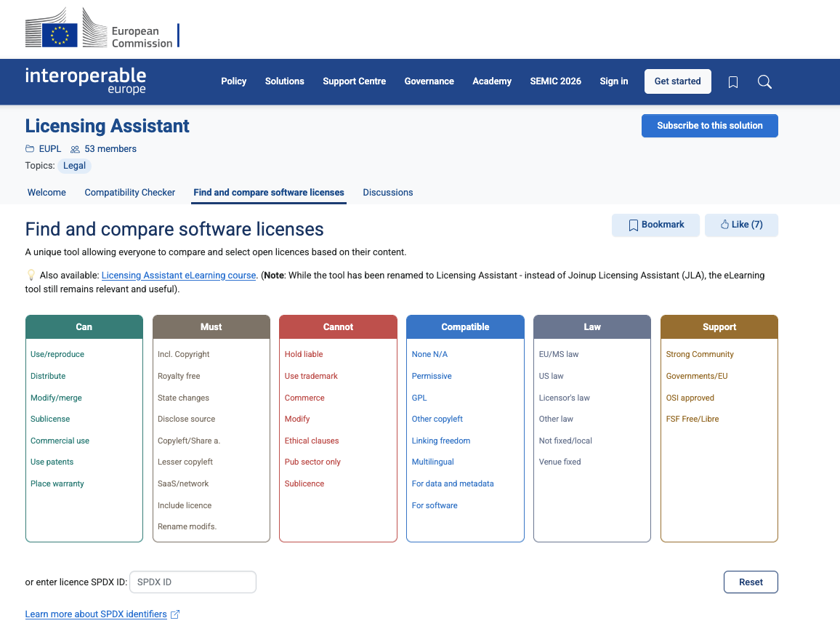Open the Governance menu
This screenshot has height=634, width=840.
[429, 81]
